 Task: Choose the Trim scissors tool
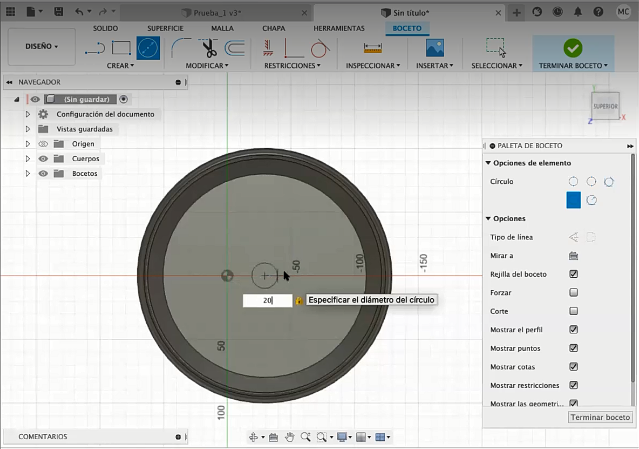click(209, 47)
